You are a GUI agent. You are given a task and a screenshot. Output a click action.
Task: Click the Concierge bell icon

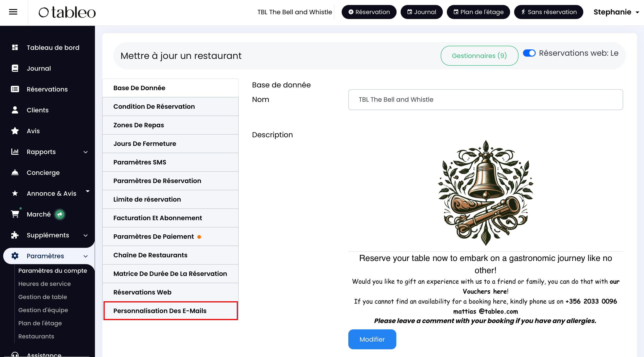point(15,173)
